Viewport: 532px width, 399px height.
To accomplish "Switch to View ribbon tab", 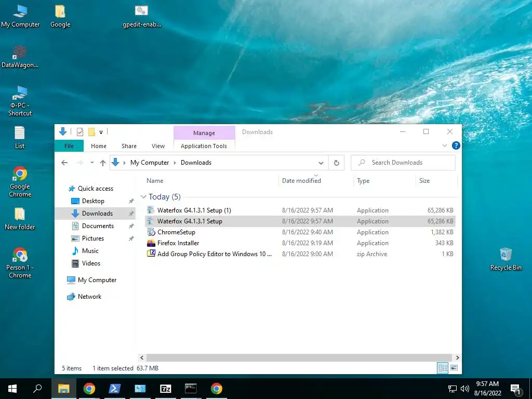I will (158, 146).
